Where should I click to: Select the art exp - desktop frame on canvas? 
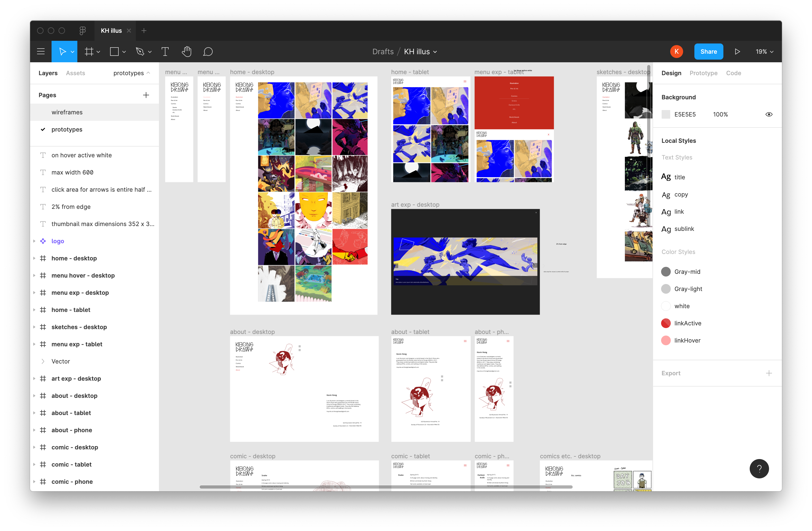tap(465, 261)
